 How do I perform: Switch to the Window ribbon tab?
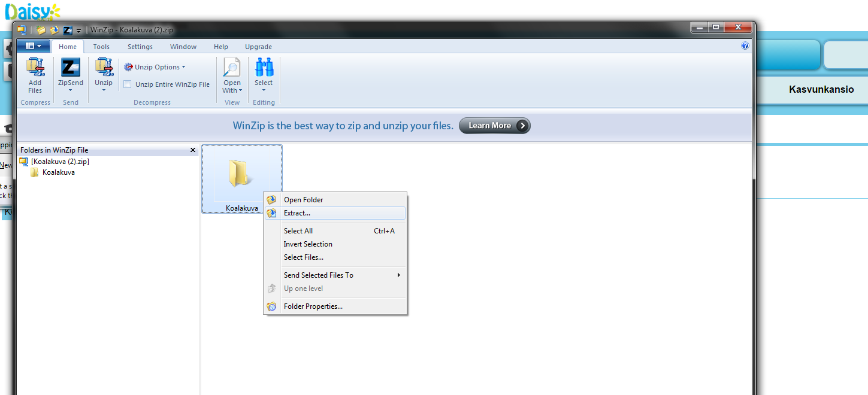coord(183,47)
